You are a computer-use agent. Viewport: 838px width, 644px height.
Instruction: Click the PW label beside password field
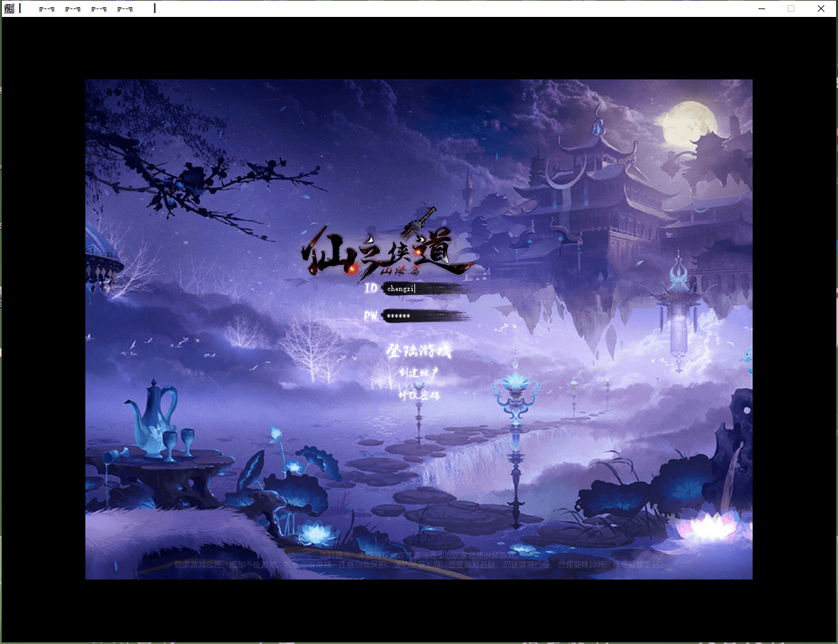click(370, 316)
